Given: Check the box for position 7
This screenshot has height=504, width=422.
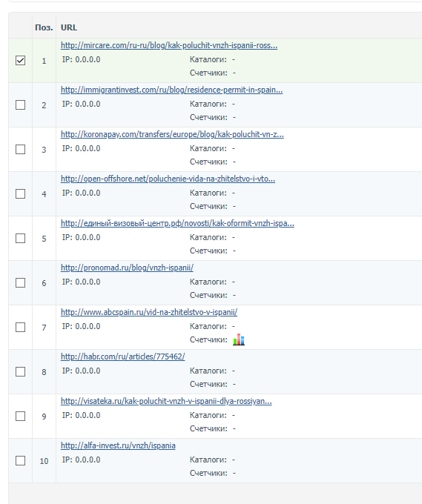Looking at the screenshot, I should coord(20,327).
